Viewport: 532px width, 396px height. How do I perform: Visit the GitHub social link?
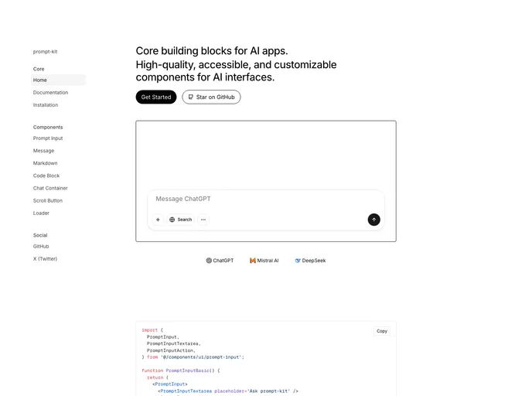41,247
